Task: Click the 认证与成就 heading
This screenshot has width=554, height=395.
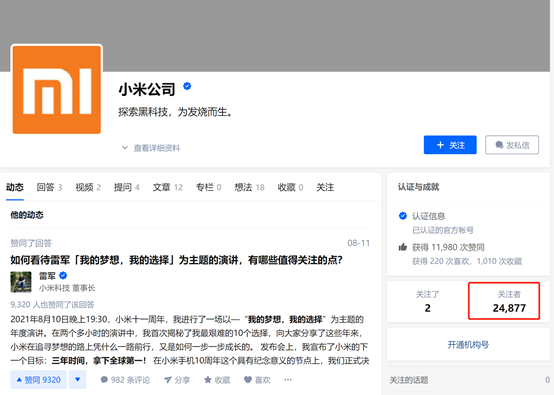Action: pos(418,187)
